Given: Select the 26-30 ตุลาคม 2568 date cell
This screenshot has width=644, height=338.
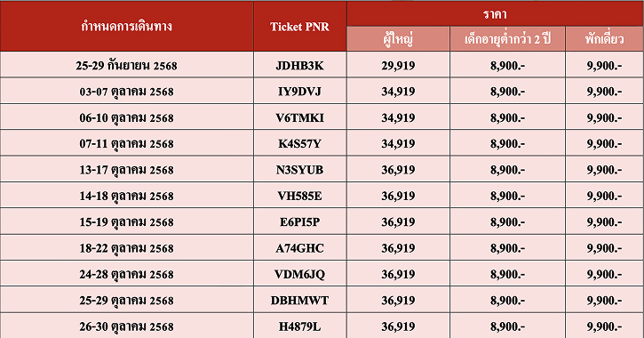Looking at the screenshot, I should click(x=126, y=326).
